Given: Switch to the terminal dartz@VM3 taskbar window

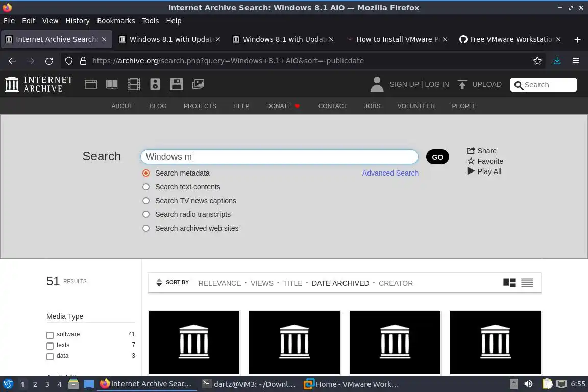Looking at the screenshot, I should pyautogui.click(x=249, y=384).
